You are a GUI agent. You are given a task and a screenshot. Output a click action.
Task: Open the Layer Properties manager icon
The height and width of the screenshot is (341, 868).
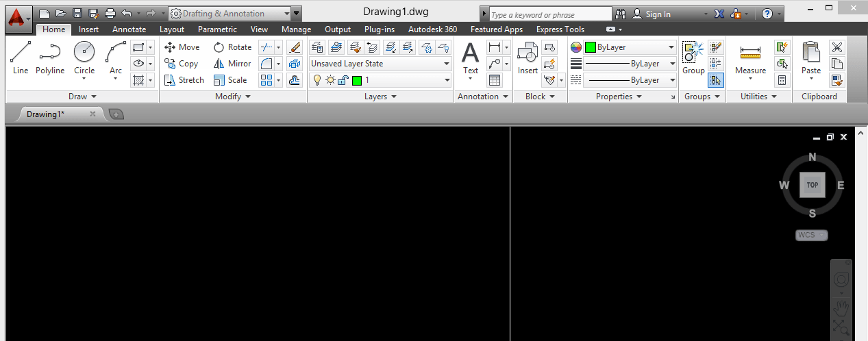317,47
